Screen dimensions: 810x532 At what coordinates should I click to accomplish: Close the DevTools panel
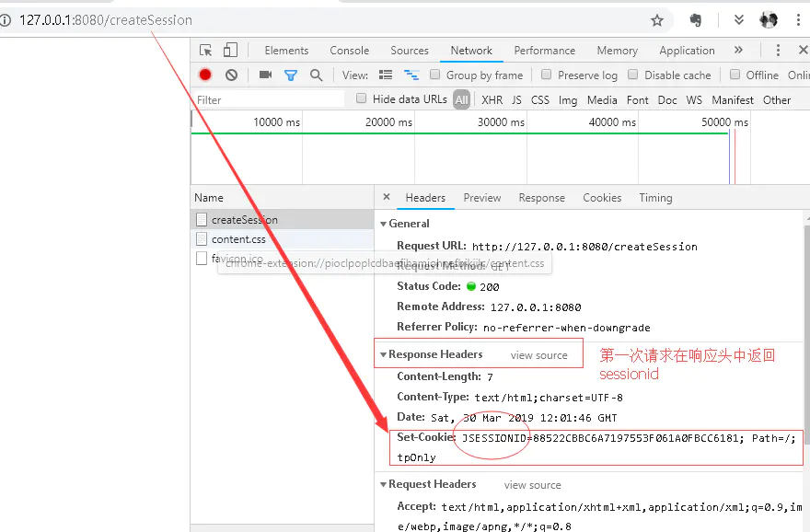pyautogui.click(x=803, y=50)
